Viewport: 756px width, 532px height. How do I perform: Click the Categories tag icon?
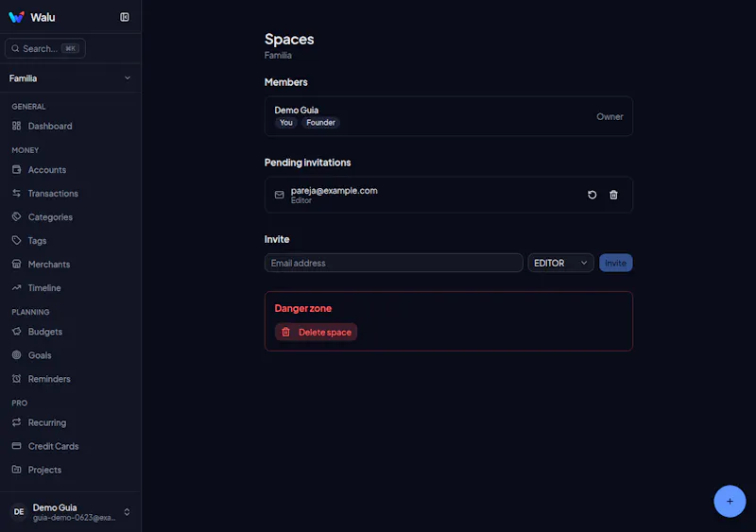coord(16,216)
